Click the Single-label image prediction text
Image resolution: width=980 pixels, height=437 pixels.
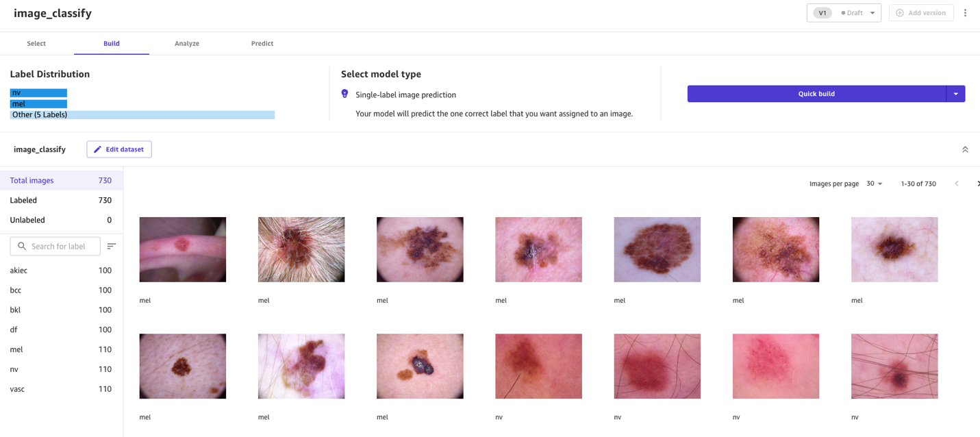[x=405, y=95]
